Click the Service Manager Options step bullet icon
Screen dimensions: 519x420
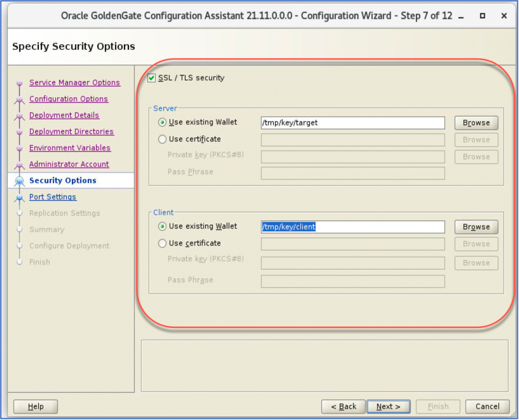pos(19,83)
